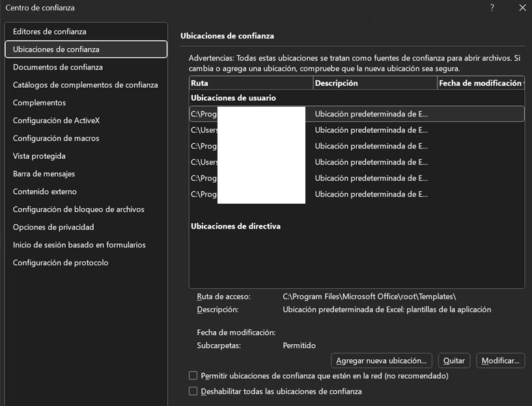Viewport: 532px width, 406px height.
Task: Click the Modificar button
Action: 500,360
